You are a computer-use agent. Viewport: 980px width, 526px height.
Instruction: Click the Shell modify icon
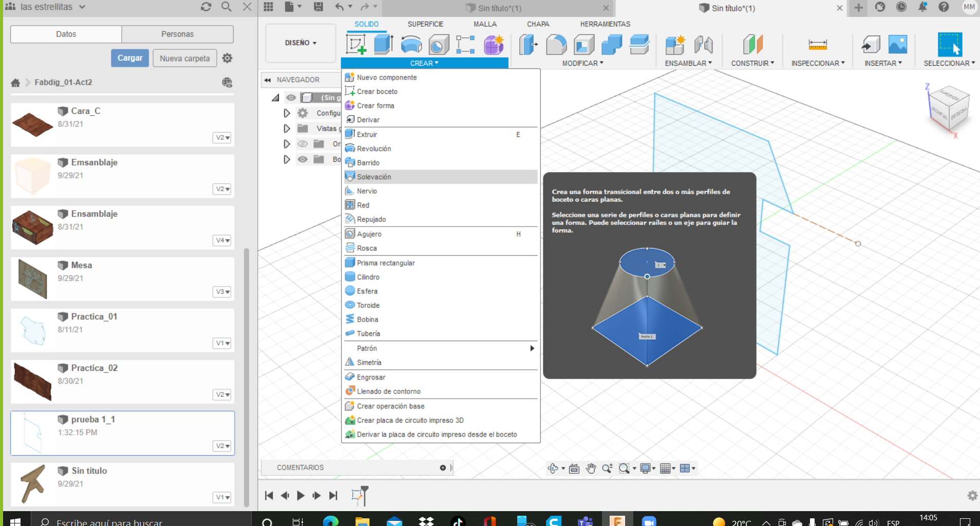pyautogui.click(x=583, y=45)
